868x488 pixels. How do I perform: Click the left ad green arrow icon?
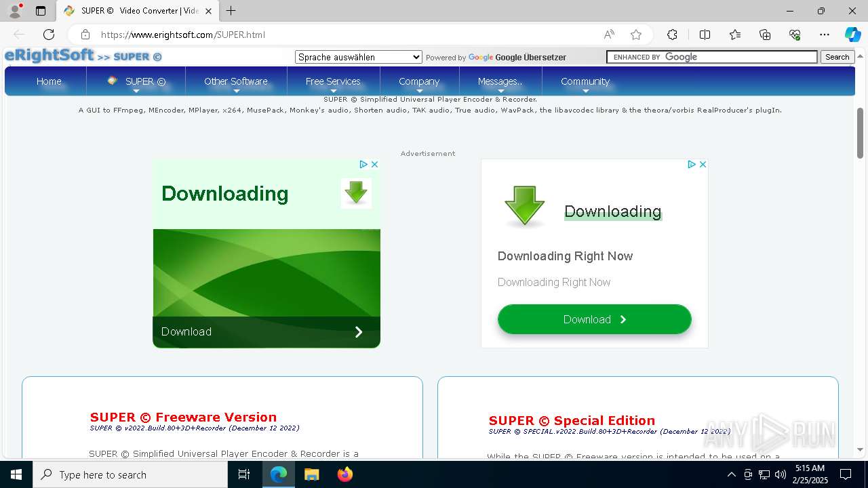(356, 193)
